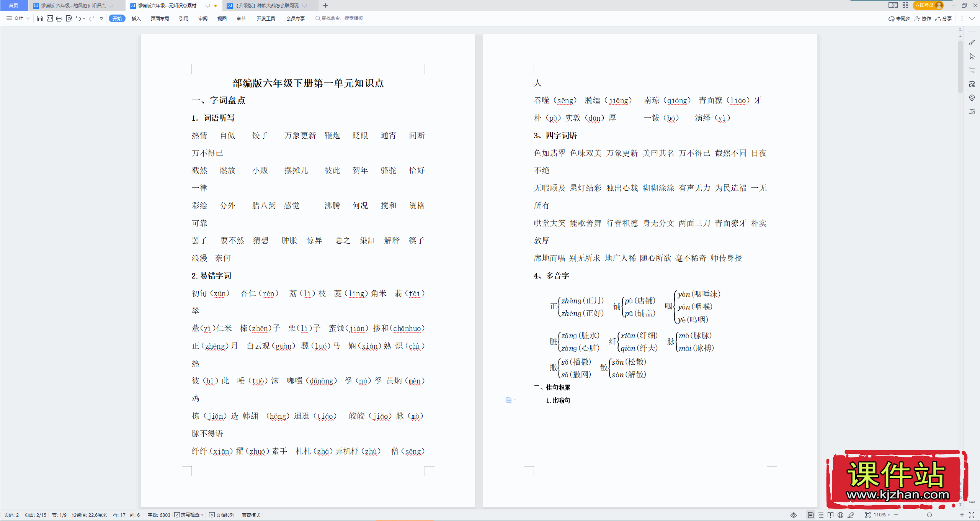Click the comment icon on the active document tab
The height and width of the screenshot is (521, 980).
(x=207, y=6)
